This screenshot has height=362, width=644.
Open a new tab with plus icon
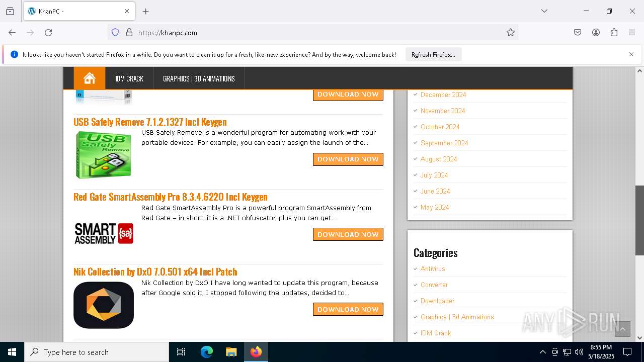click(146, 11)
